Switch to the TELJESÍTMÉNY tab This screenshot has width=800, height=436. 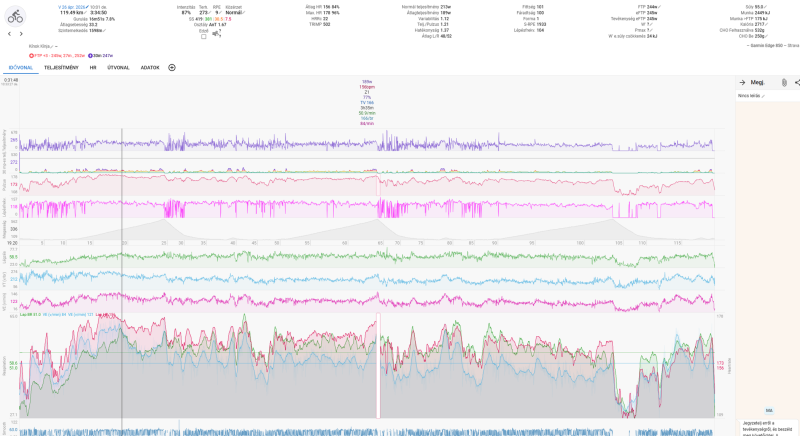pyautogui.click(x=61, y=67)
